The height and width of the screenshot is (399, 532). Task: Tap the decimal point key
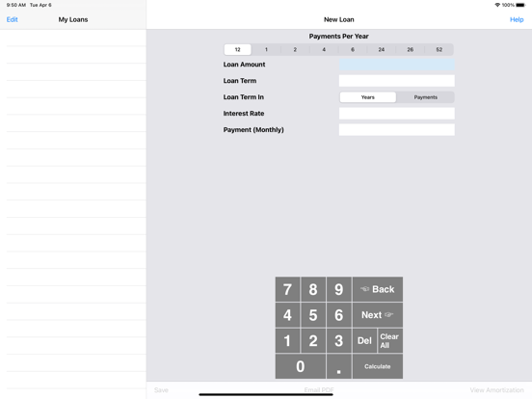[339, 366]
